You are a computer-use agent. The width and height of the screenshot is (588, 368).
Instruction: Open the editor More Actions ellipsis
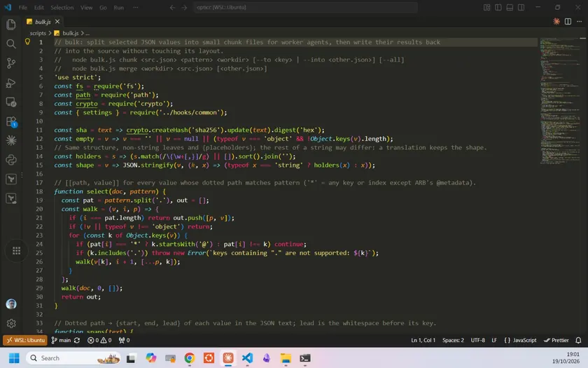click(x=580, y=22)
